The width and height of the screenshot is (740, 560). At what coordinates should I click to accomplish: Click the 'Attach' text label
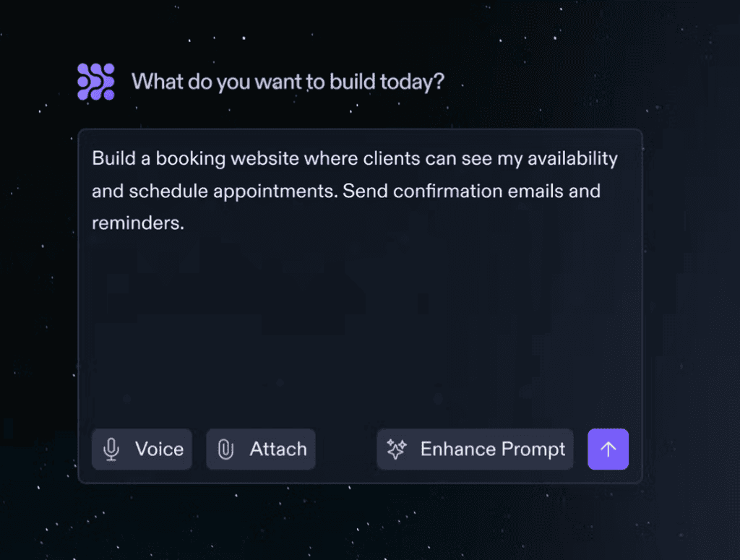278,449
